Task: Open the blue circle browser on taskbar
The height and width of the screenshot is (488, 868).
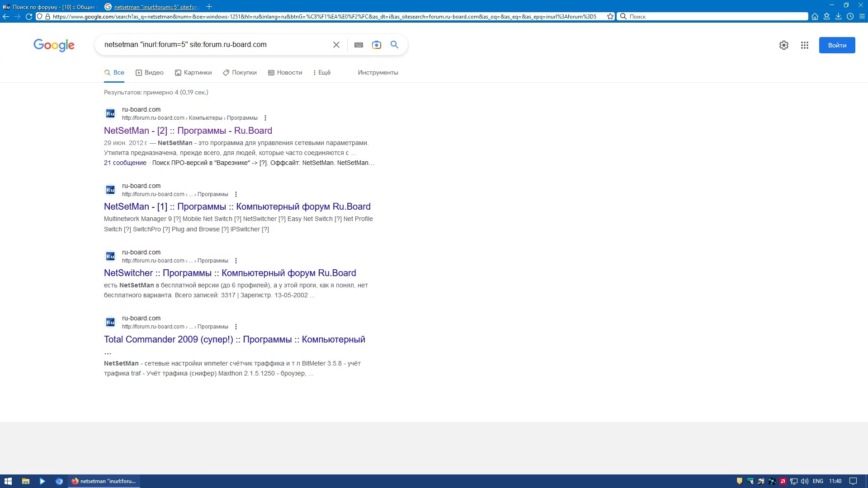Action: [59, 481]
